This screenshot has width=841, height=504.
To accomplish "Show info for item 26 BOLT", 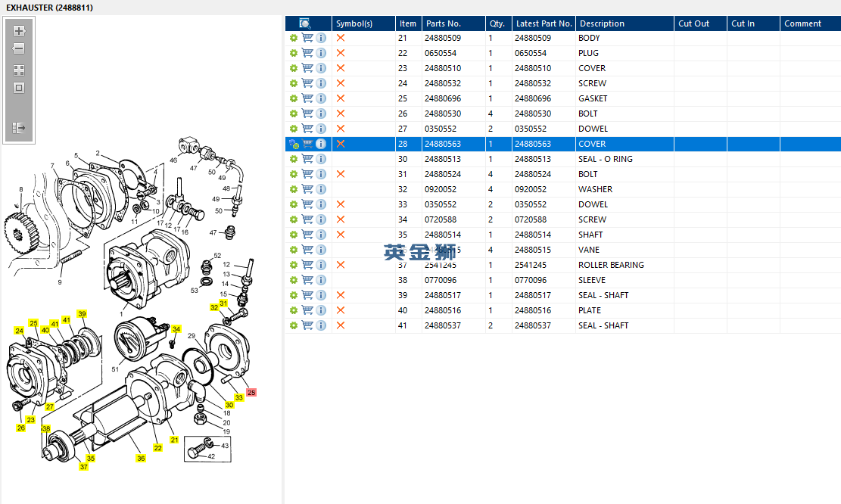I will pos(321,114).
